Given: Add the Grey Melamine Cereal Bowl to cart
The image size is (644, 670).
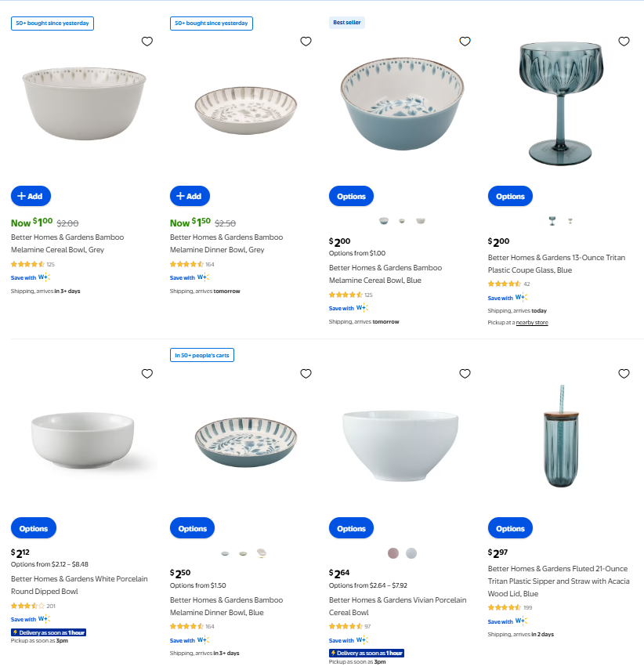Looking at the screenshot, I should coord(31,196).
